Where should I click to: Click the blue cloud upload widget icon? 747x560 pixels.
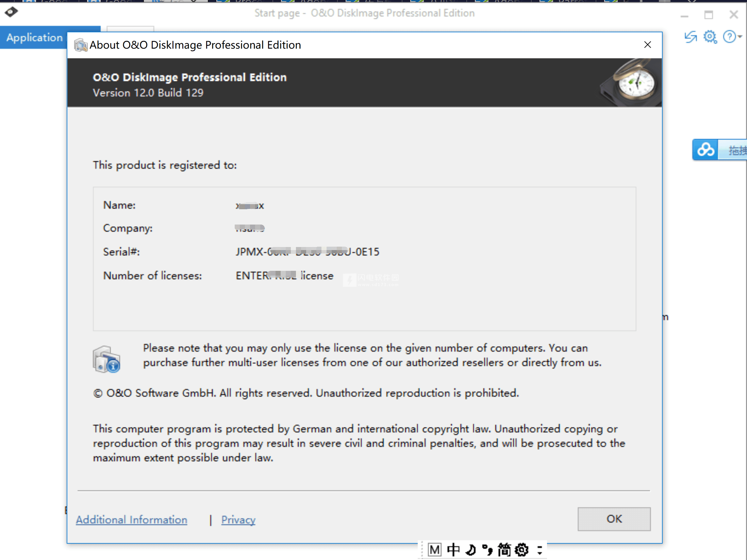coord(705,150)
